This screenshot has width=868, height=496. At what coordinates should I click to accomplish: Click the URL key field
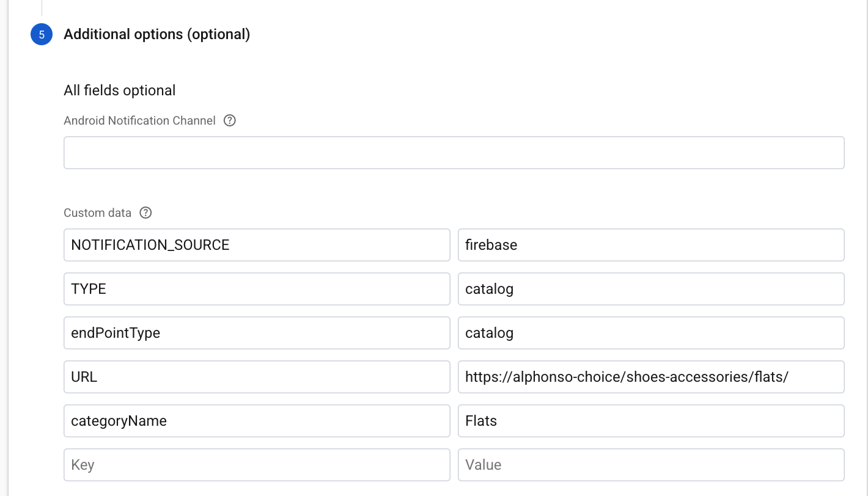(257, 377)
